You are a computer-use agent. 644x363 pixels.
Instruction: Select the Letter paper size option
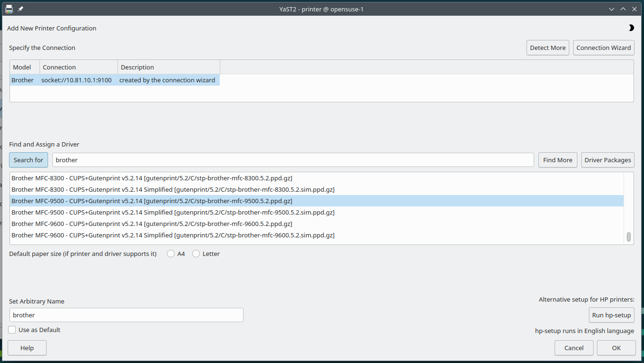[x=196, y=254]
